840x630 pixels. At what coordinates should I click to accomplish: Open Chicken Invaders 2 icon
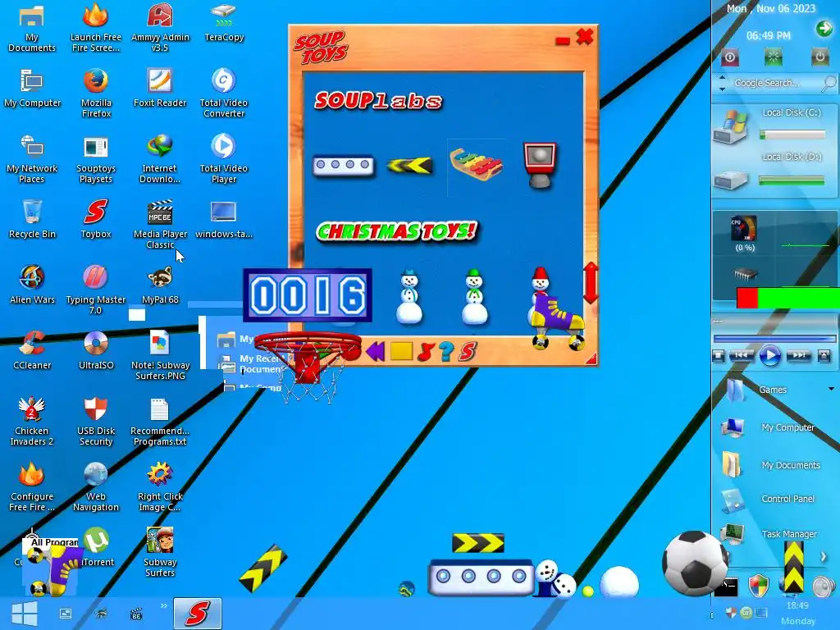point(32,421)
